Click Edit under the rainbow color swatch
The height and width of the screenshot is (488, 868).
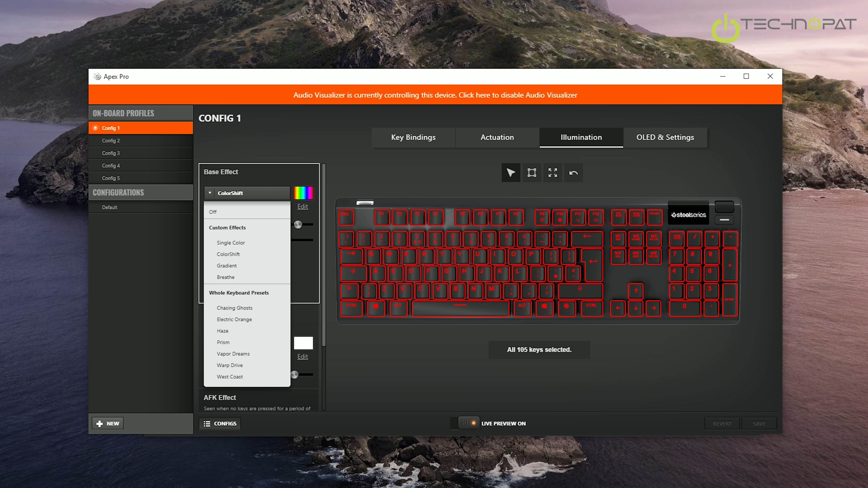tap(302, 206)
